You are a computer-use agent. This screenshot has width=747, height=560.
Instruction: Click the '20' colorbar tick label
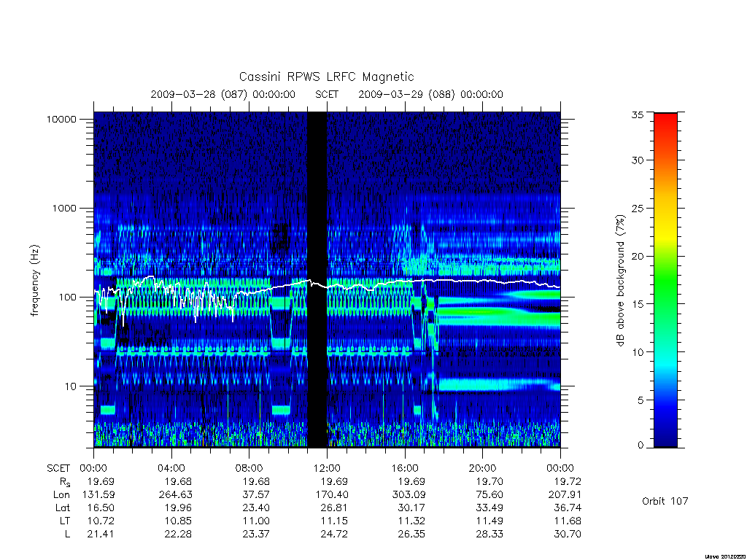[x=637, y=256]
